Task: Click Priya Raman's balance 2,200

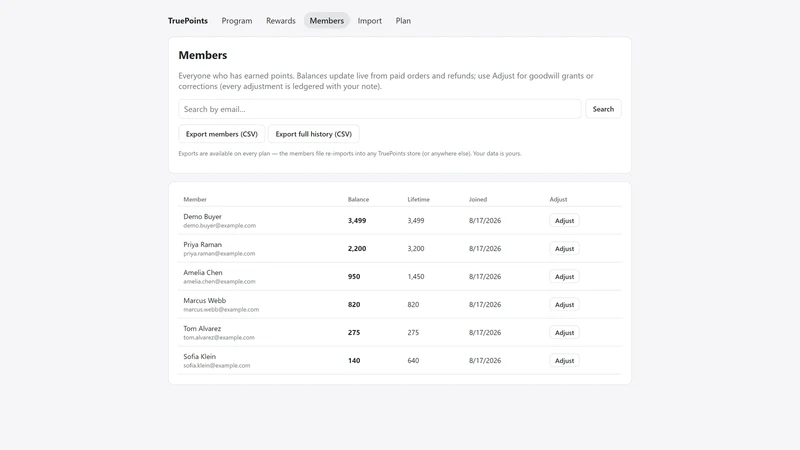Action: coord(357,249)
